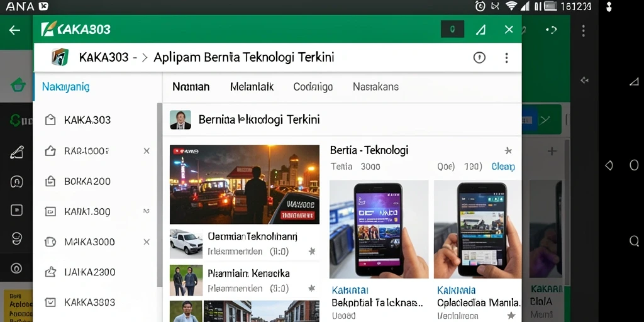Open the counter box showing 0 in header
644x322 pixels.
point(452,29)
